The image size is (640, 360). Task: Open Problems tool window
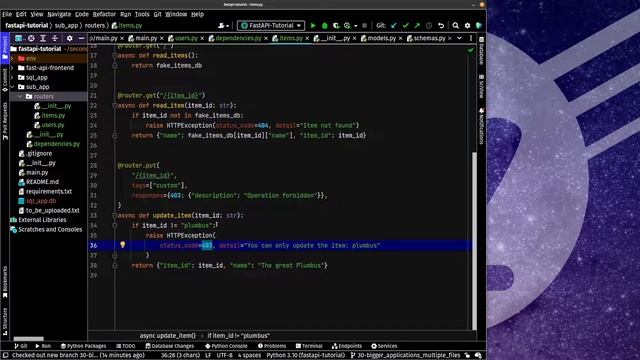(272, 346)
